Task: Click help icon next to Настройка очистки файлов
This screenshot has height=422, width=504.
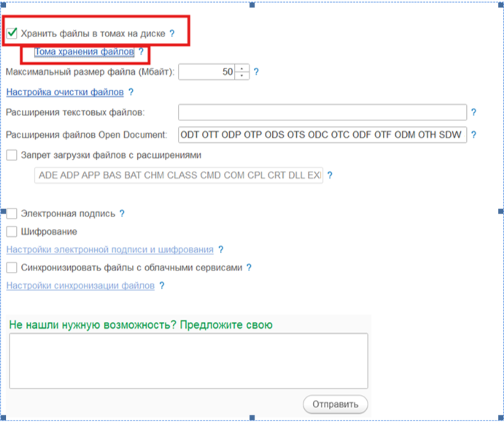Action: 131,93
